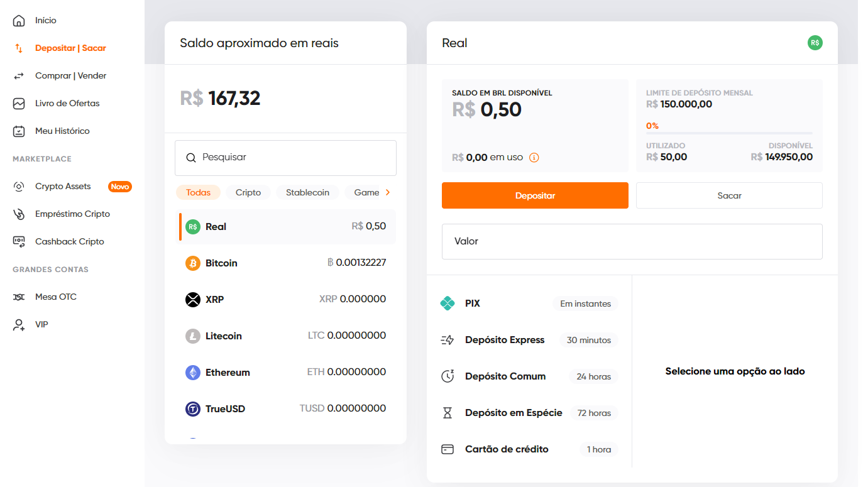Image resolution: width=868 pixels, height=487 pixels.
Task: Click the Depositar | Sacar arrows icon
Action: click(19, 48)
